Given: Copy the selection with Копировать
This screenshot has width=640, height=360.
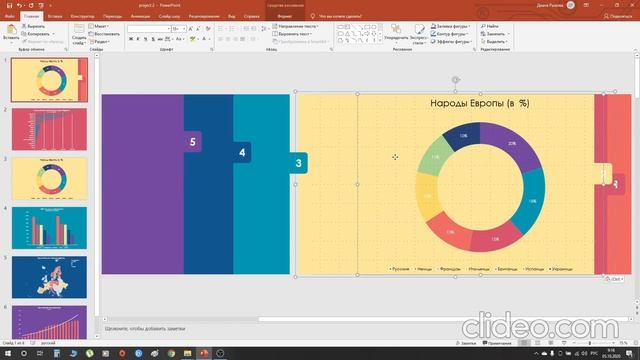Looking at the screenshot, I should [x=36, y=34].
